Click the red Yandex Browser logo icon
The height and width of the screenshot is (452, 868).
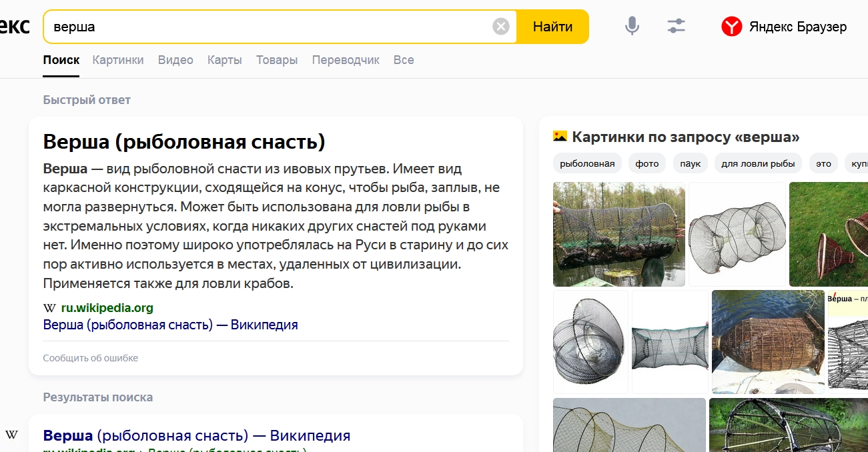731,27
